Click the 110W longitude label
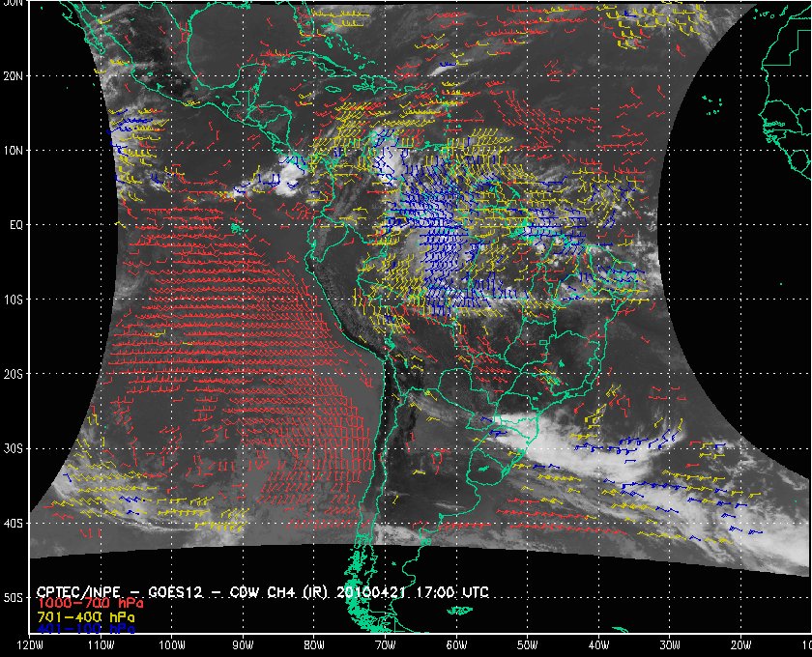Viewport: 812px width, 657px height. [101, 644]
